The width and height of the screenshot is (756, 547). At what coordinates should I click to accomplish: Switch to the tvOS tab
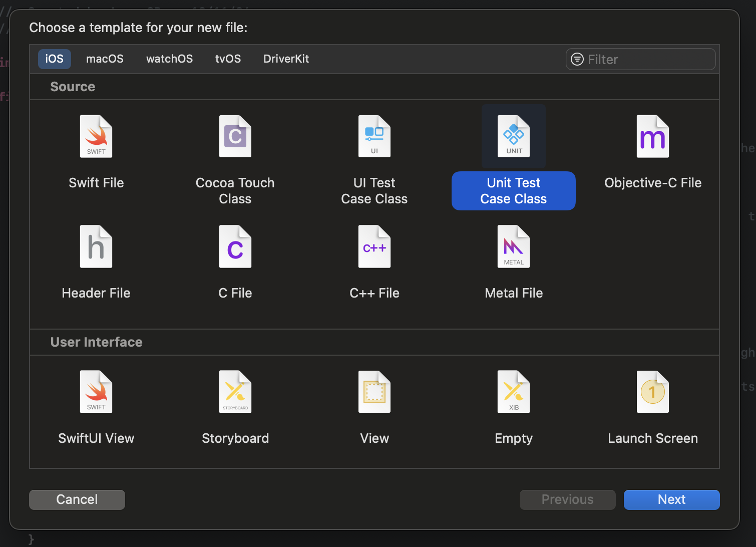[228, 59]
